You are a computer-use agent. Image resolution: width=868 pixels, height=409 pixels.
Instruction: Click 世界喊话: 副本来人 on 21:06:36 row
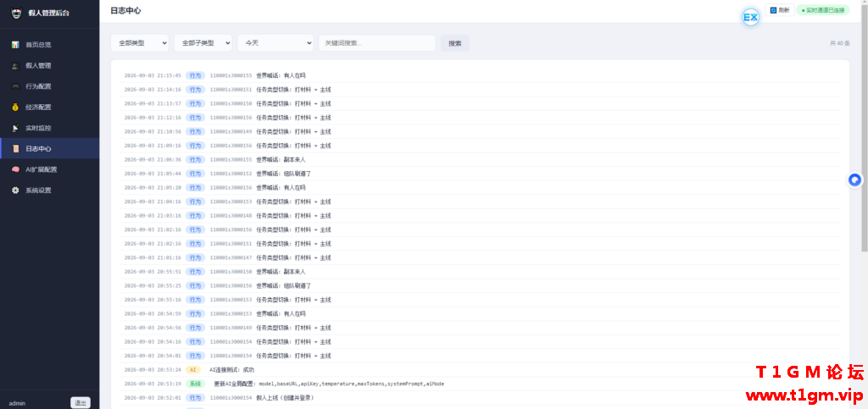pos(281,160)
